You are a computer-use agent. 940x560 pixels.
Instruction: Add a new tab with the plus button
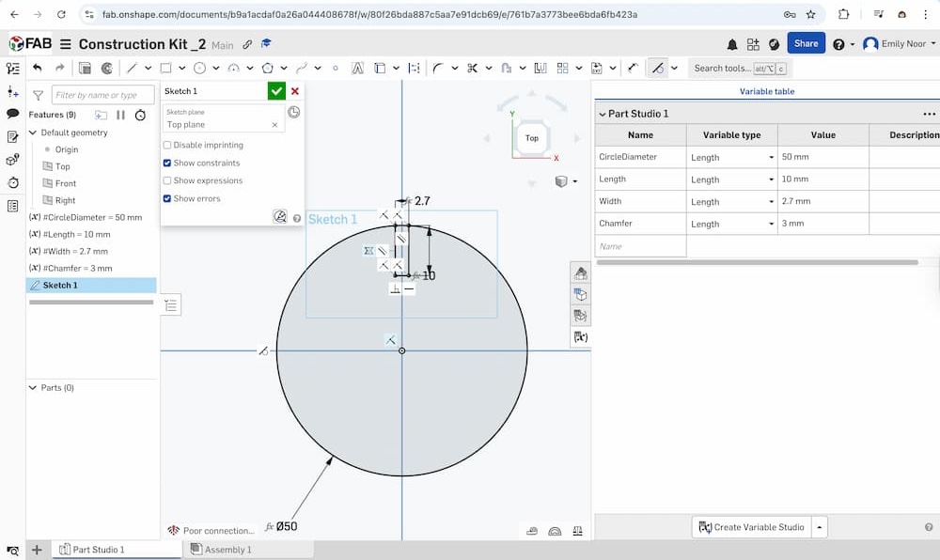[x=37, y=550]
